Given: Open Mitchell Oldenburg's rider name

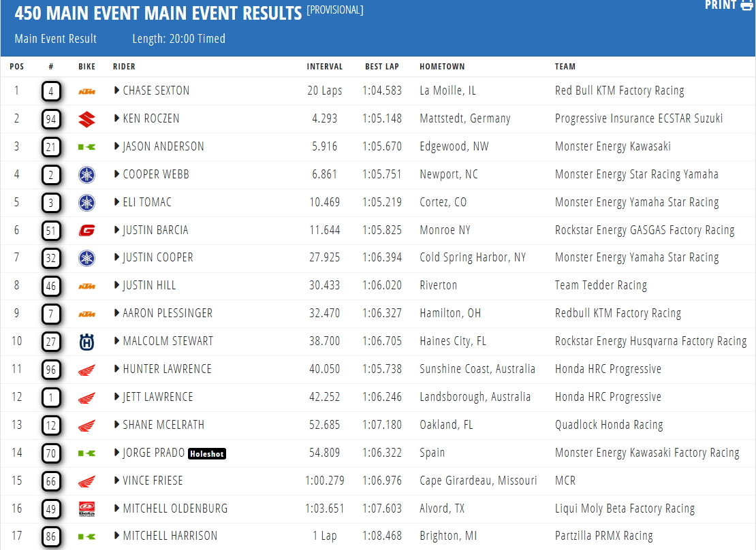Looking at the screenshot, I should (x=175, y=508).
